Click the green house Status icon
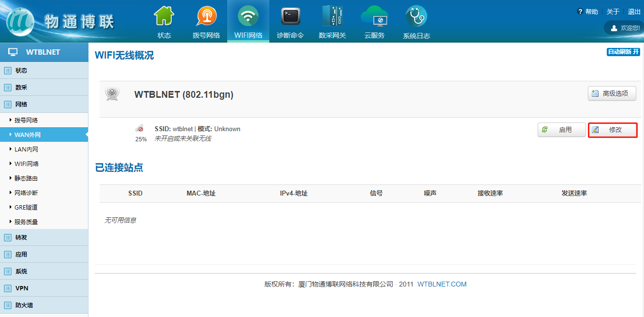The image size is (644, 317). (164, 17)
